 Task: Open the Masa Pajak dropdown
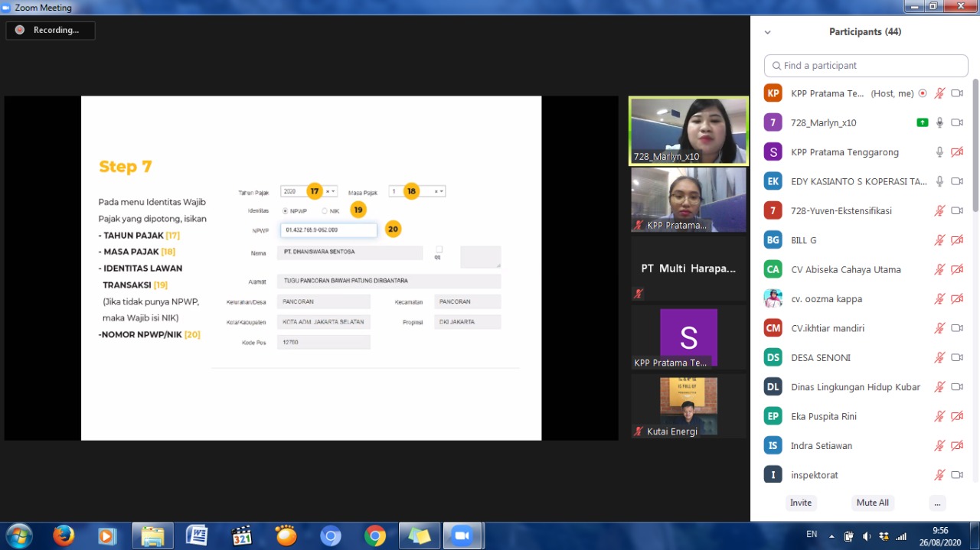[x=416, y=191]
